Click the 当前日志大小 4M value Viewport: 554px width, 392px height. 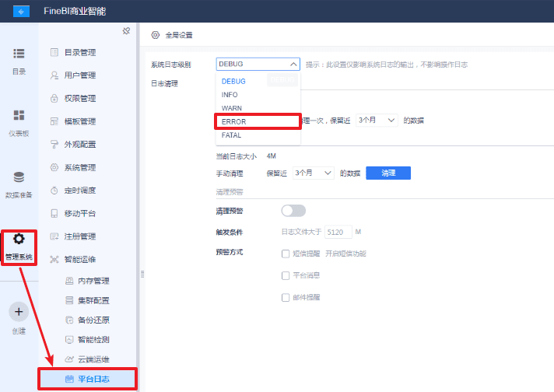pyautogui.click(x=271, y=156)
